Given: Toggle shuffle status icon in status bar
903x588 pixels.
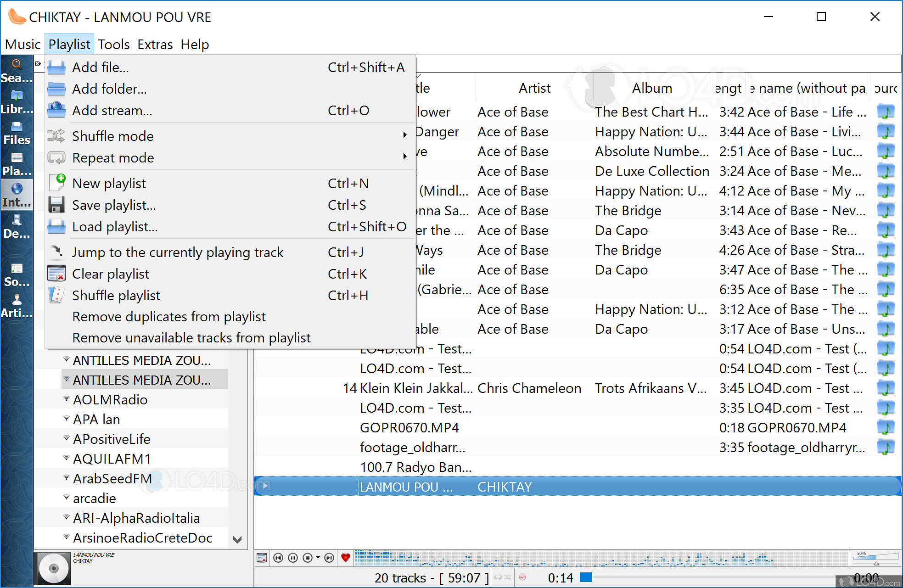Looking at the screenshot, I should click(x=507, y=577).
